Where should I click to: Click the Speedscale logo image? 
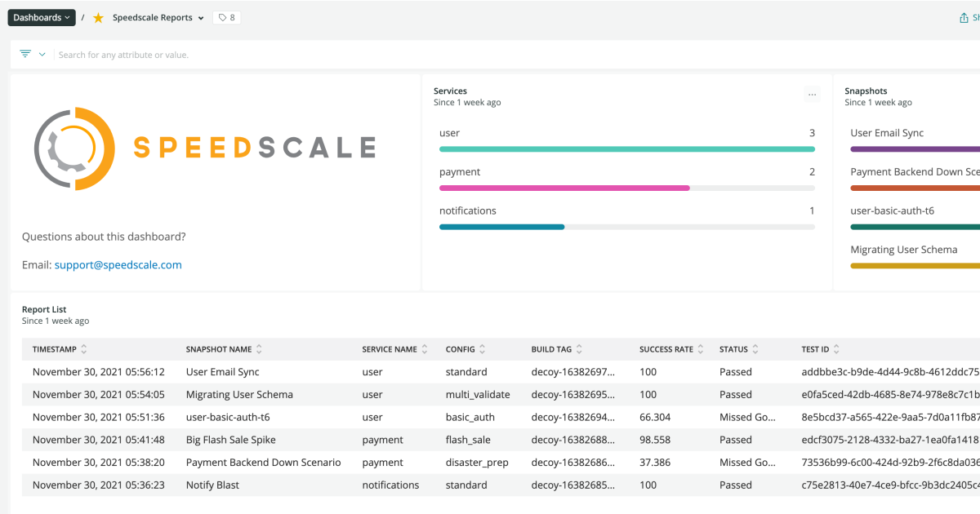(205, 148)
